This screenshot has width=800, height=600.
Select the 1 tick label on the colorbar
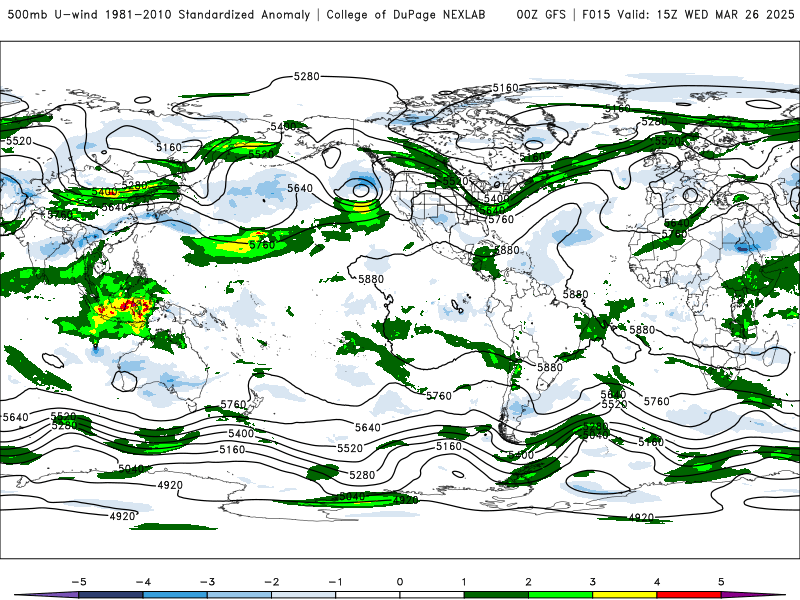[464, 582]
